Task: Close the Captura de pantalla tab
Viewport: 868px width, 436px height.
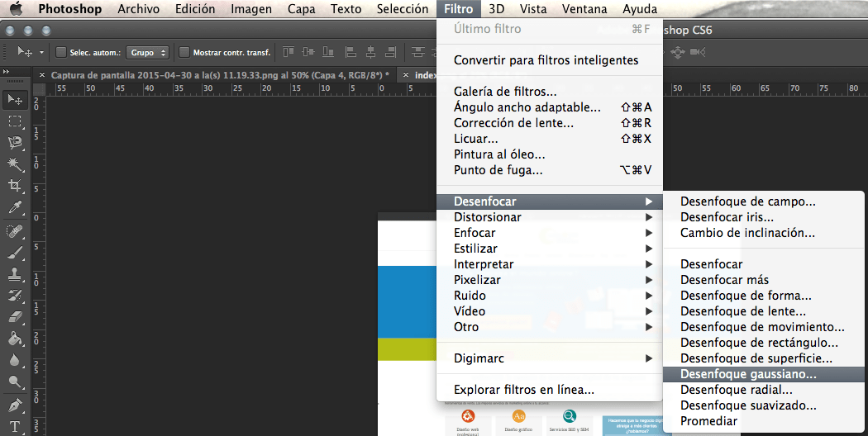Action: tap(41, 74)
